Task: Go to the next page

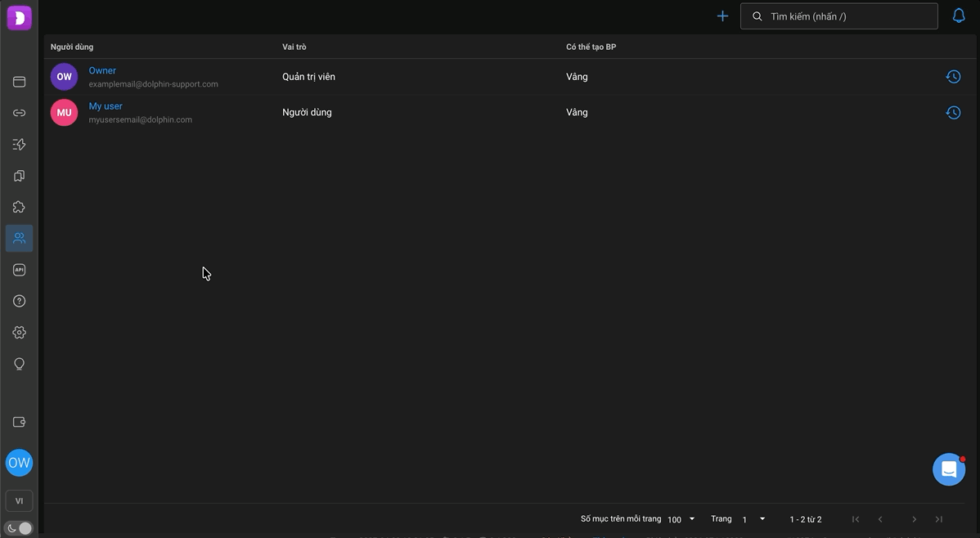Action: click(914, 519)
